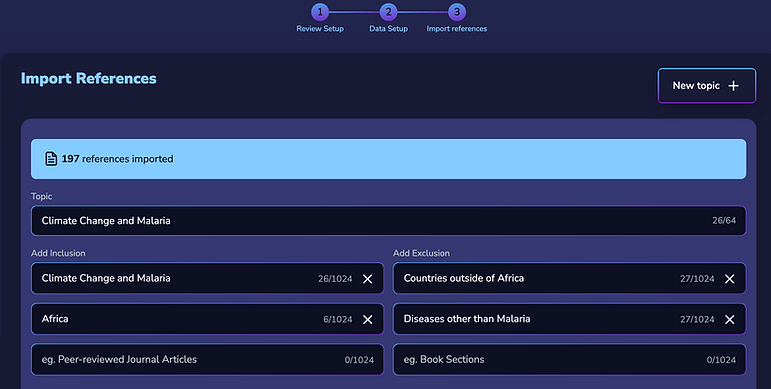
Task: Open the Import references step label
Action: pyautogui.click(x=457, y=29)
